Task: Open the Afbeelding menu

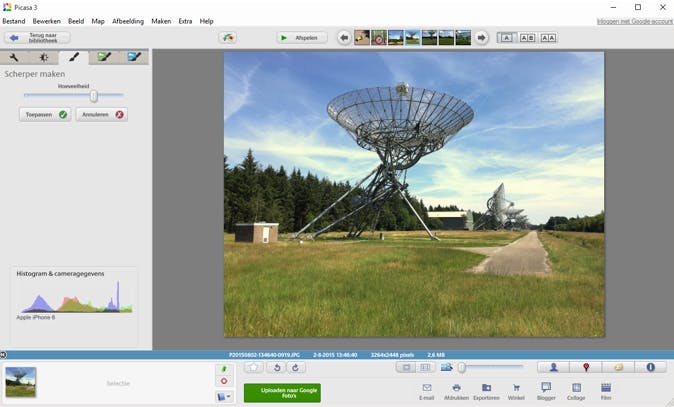Action: [x=127, y=21]
